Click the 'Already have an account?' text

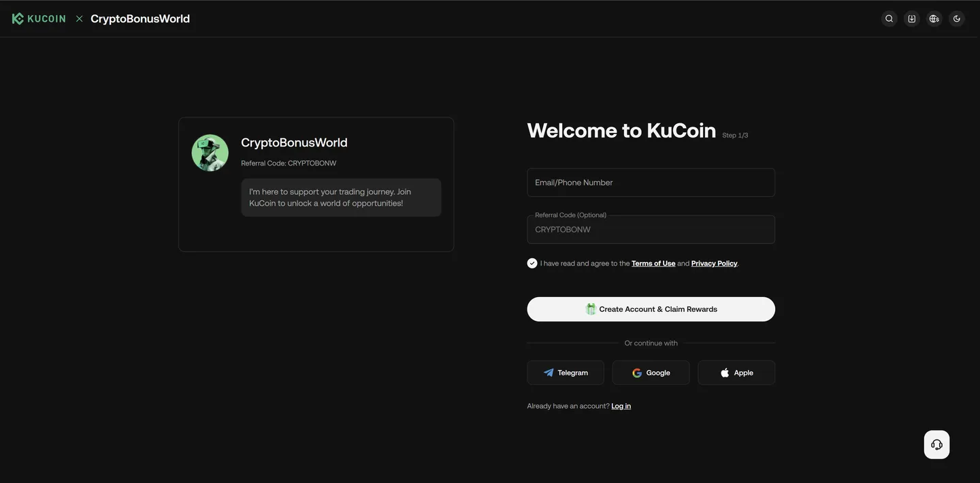[568, 406]
